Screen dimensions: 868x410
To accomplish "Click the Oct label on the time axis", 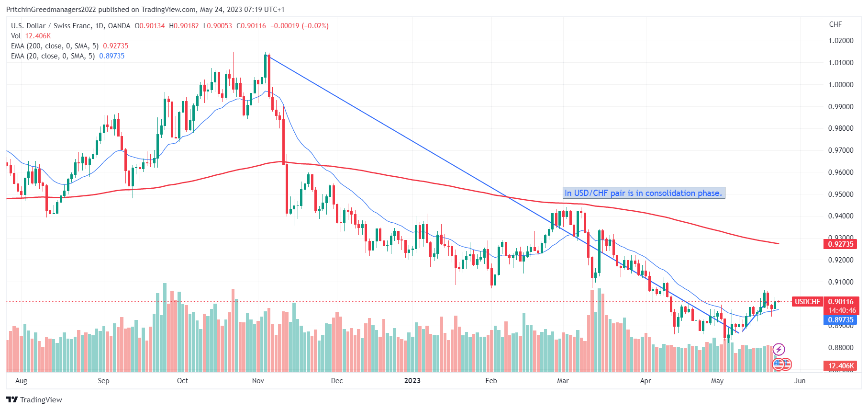I will 182,381.
